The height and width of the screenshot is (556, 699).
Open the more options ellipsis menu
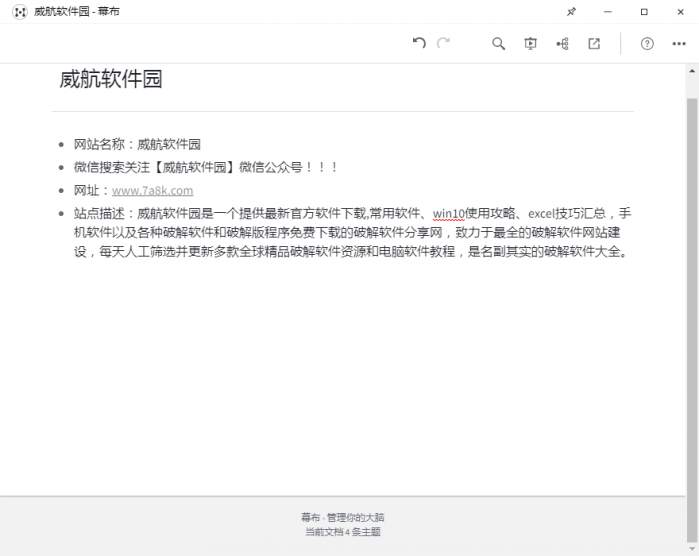[679, 44]
